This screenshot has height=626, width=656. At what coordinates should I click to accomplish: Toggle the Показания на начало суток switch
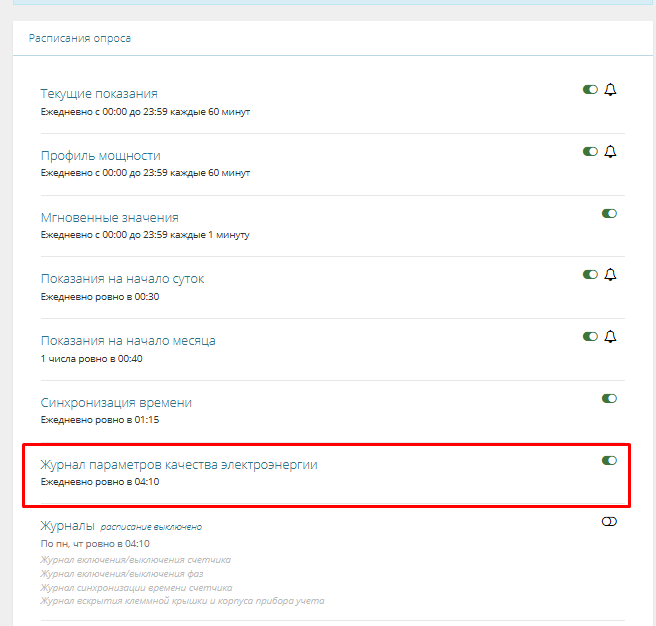[590, 275]
